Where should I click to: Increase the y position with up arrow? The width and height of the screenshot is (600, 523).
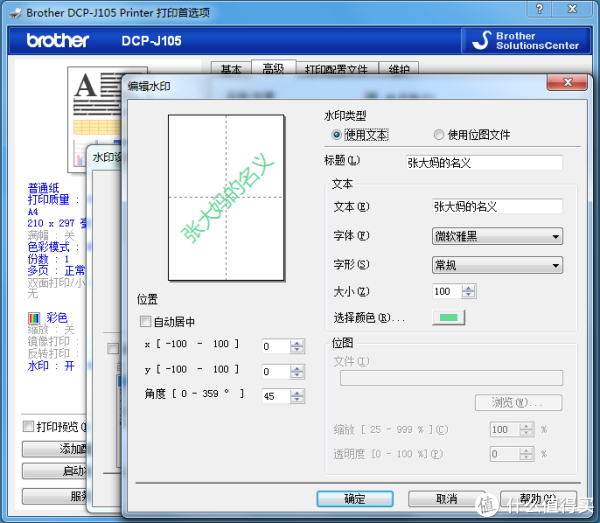[297, 368]
